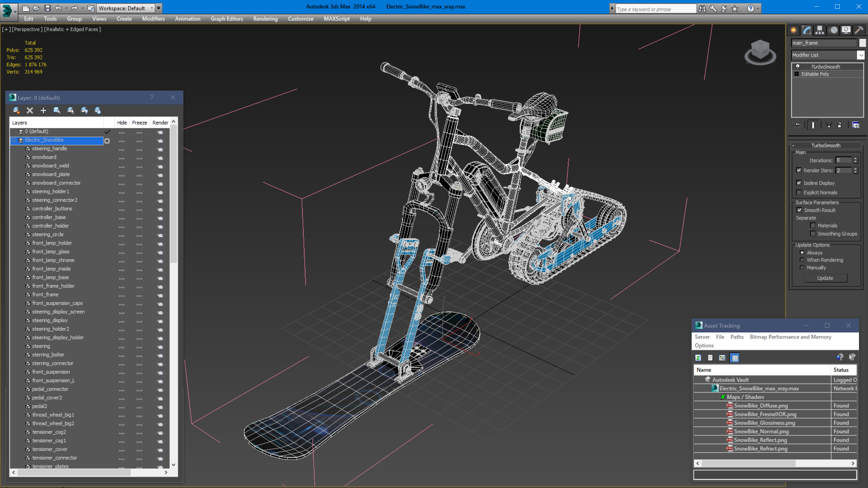
Task: Click the Perspective viewport label
Action: [x=27, y=29]
